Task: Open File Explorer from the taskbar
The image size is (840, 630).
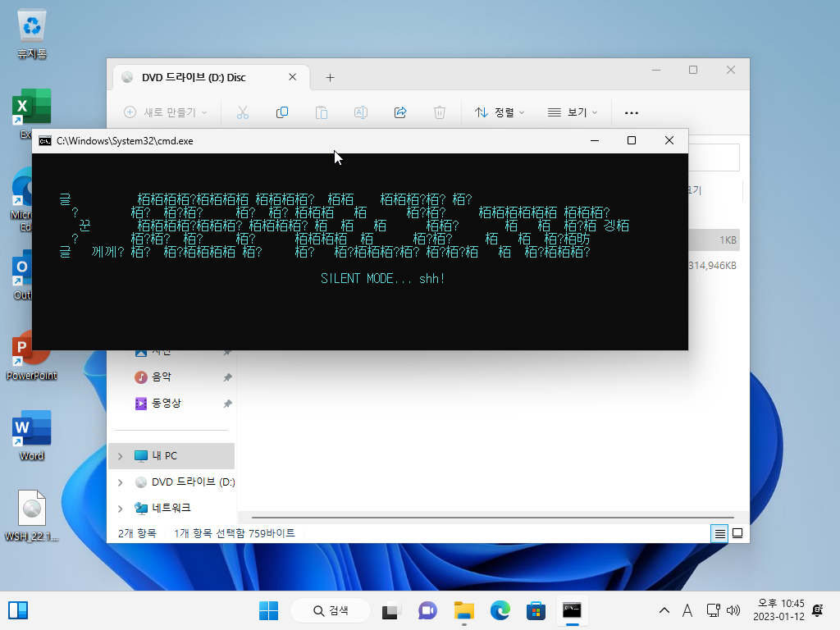Action: 464,610
